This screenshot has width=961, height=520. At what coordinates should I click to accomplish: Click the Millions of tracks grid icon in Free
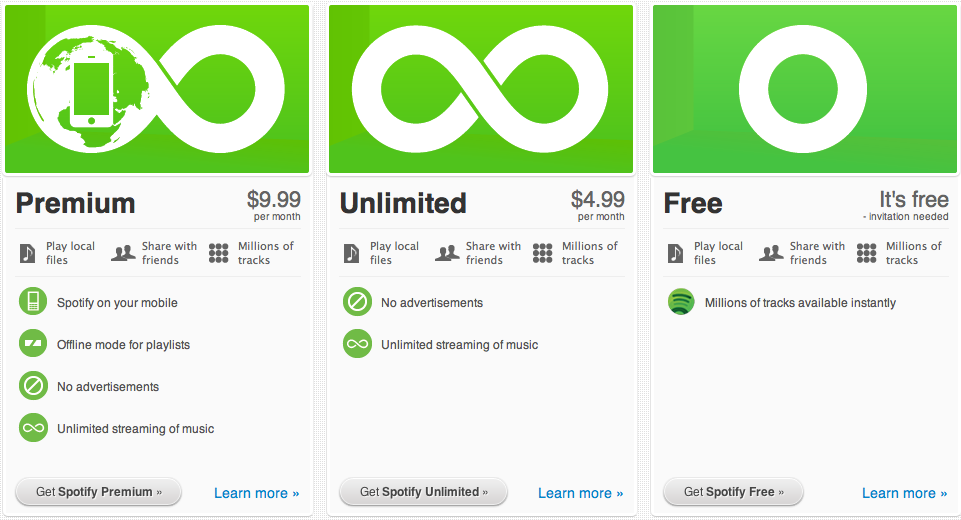pyautogui.click(x=867, y=253)
